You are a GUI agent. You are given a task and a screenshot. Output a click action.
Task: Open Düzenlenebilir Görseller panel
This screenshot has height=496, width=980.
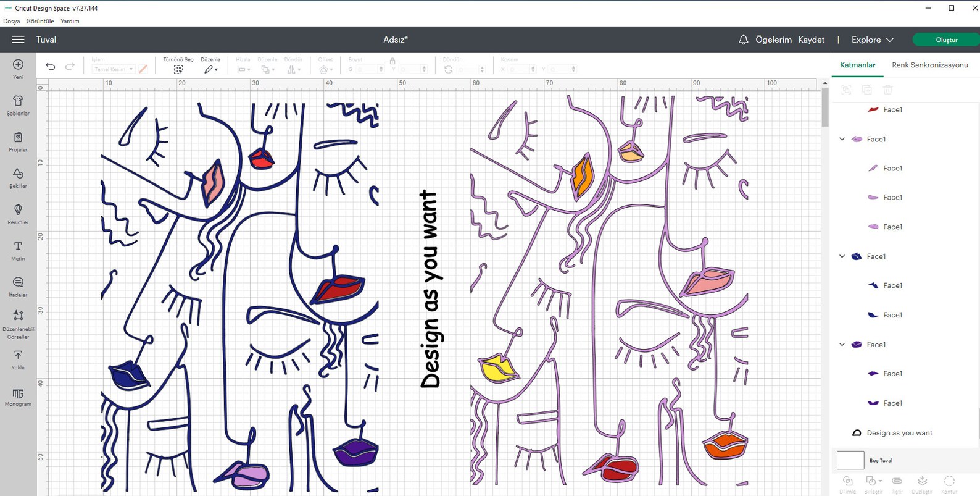coord(18,324)
